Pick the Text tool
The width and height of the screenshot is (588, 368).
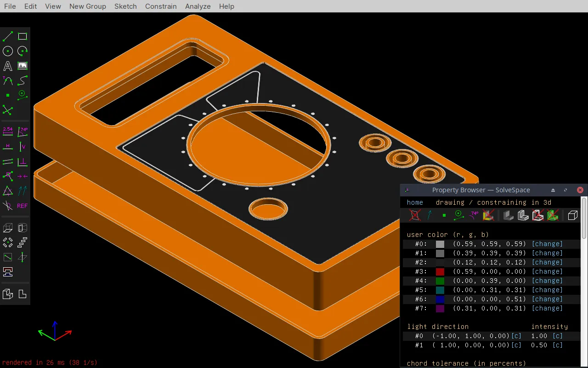tap(7, 66)
